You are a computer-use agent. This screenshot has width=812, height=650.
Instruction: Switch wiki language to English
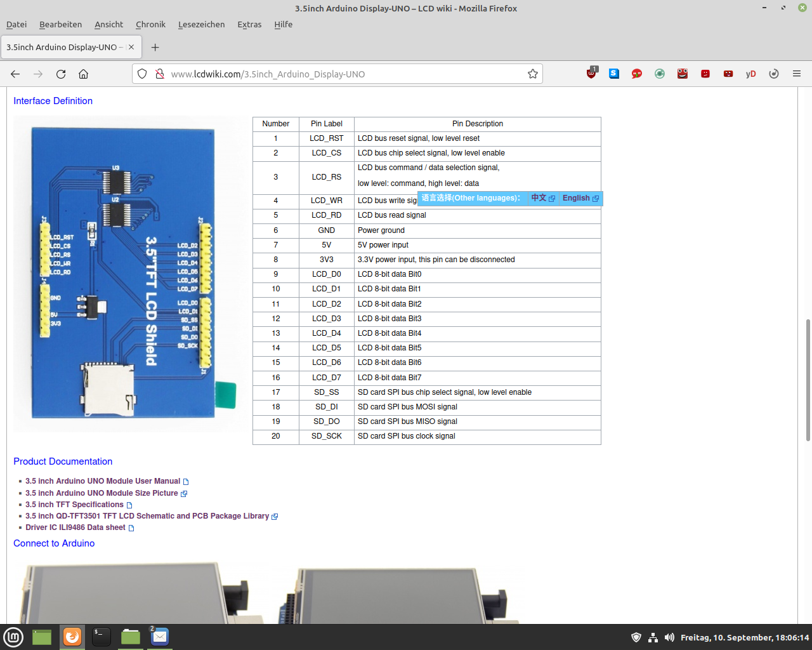click(580, 198)
